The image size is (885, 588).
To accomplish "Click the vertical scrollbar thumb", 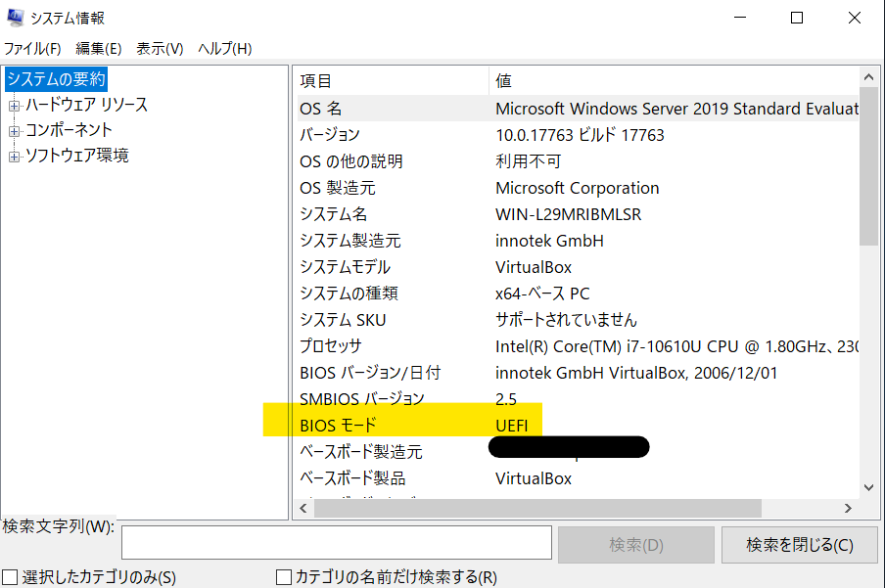I will [868, 166].
